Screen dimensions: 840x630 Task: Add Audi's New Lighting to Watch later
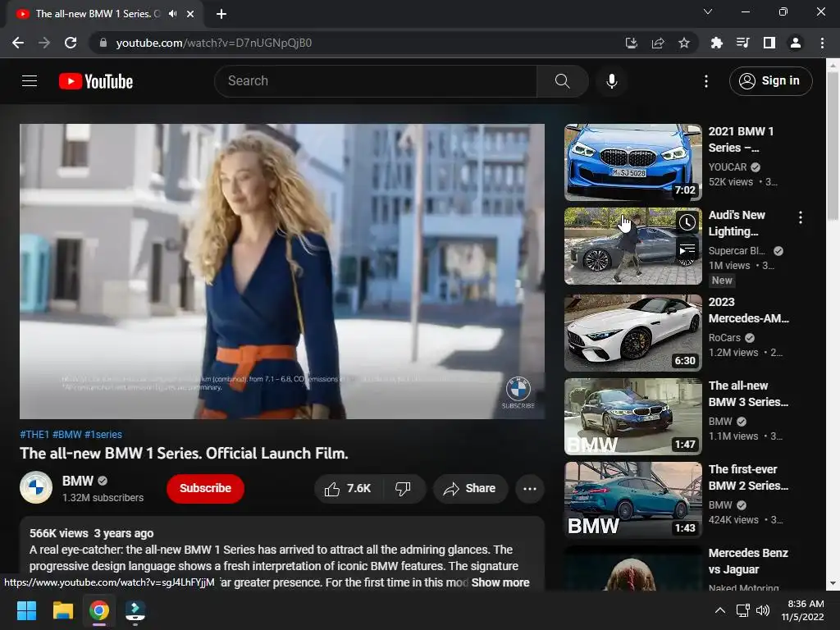click(687, 222)
